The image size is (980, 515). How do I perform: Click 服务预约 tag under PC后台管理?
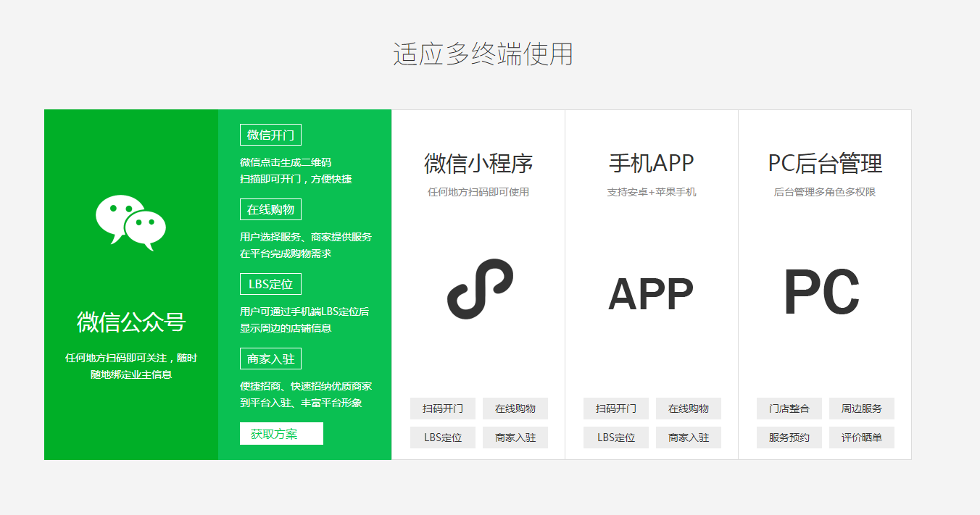point(789,437)
